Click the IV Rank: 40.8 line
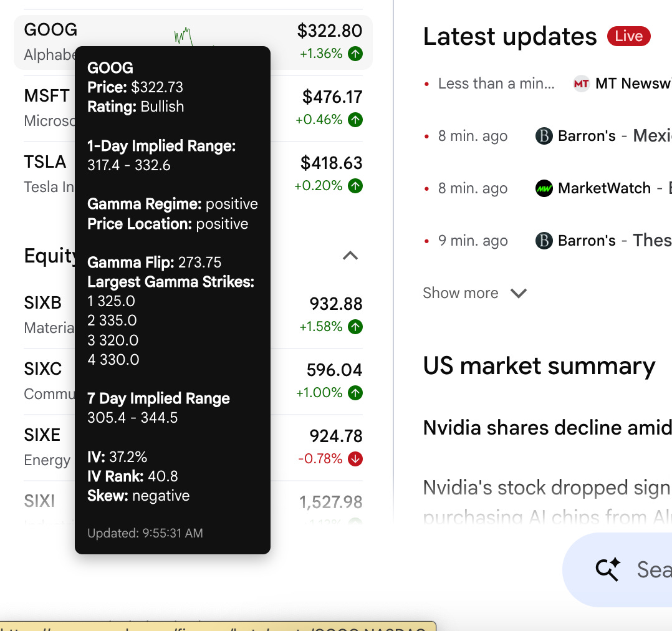The height and width of the screenshot is (631, 672). (132, 476)
